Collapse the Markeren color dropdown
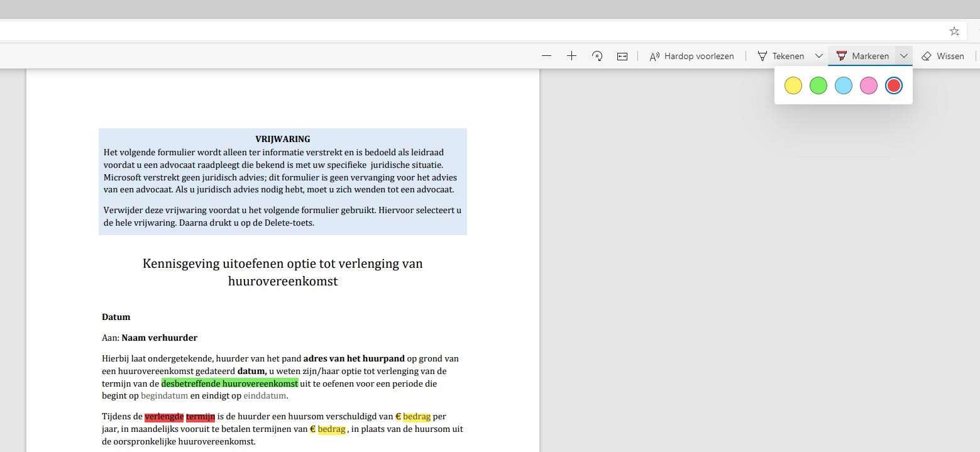Screen dimensions: 980x452 click(x=903, y=55)
